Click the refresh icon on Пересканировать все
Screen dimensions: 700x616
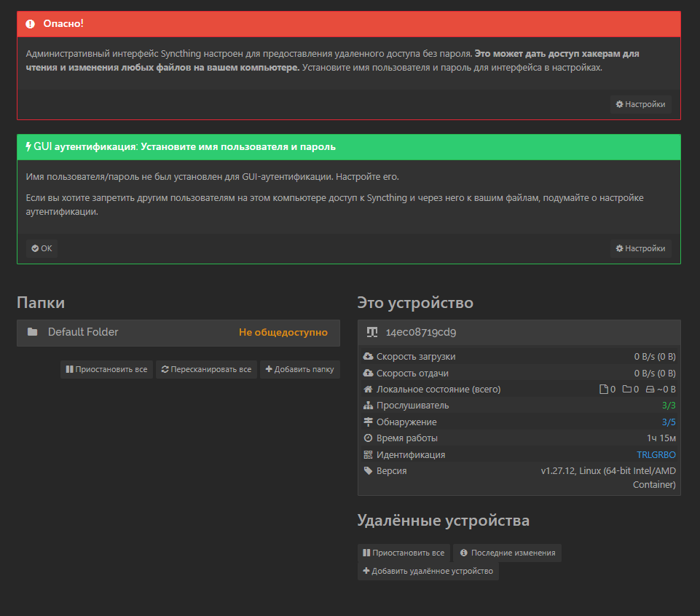pos(165,369)
